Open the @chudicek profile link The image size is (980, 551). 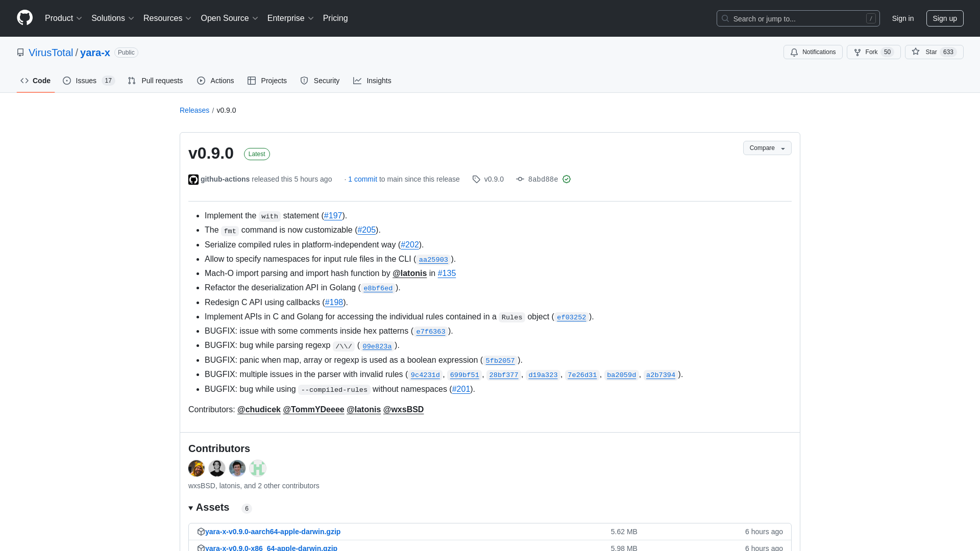[x=259, y=410]
